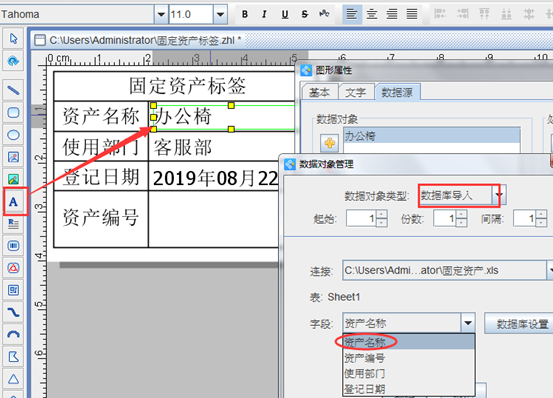Select 办公椅 in the 数据对象 list
Image resolution: width=553 pixels, height=398 pixels.
point(432,136)
